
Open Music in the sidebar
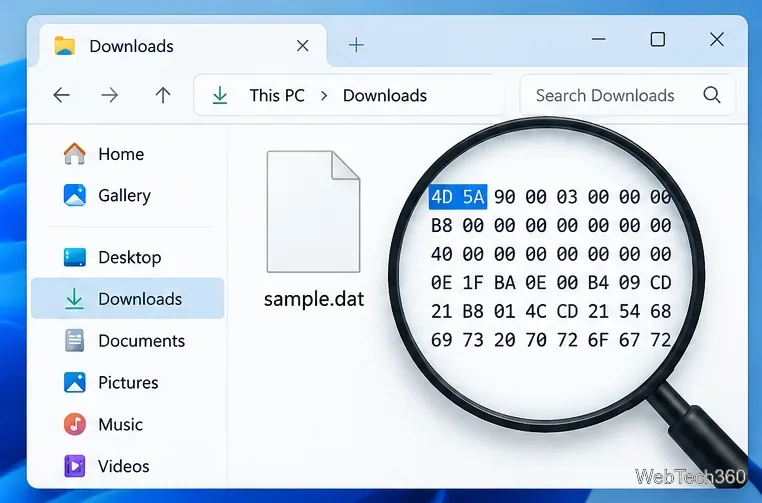pyautogui.click(x=121, y=425)
